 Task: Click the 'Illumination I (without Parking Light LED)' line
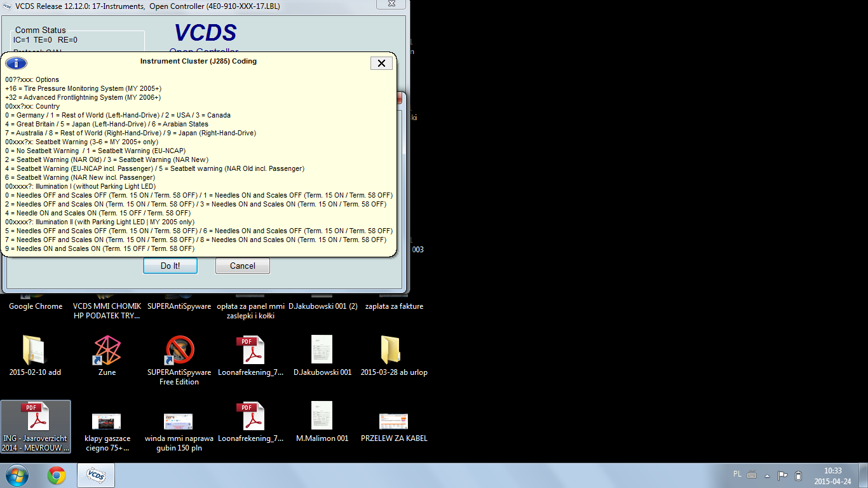pos(80,186)
